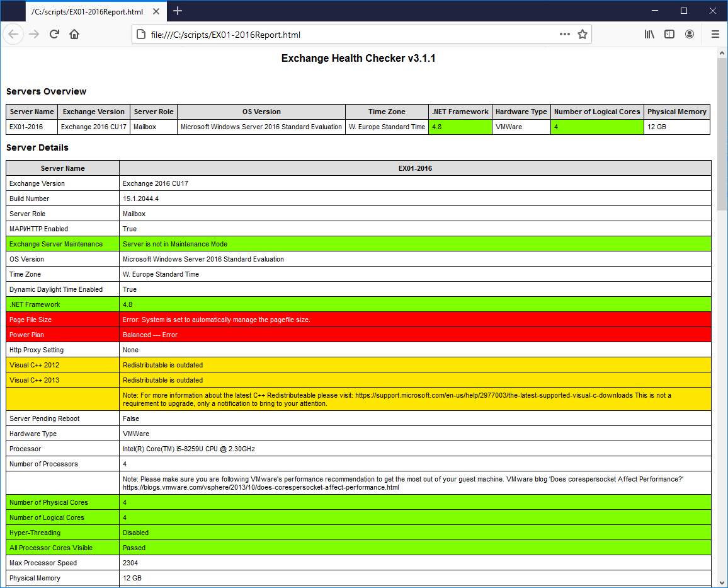Show the sidebar using sidebar icon

(x=669, y=35)
